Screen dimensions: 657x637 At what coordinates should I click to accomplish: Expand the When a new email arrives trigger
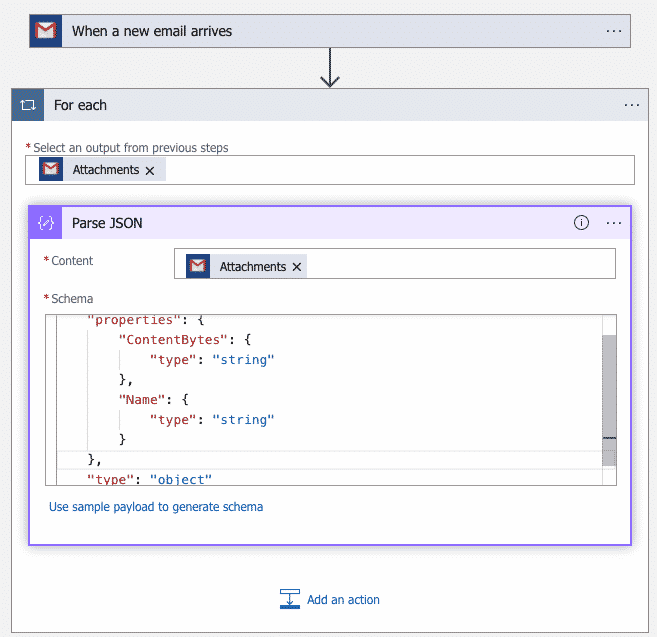pyautogui.click(x=300, y=31)
